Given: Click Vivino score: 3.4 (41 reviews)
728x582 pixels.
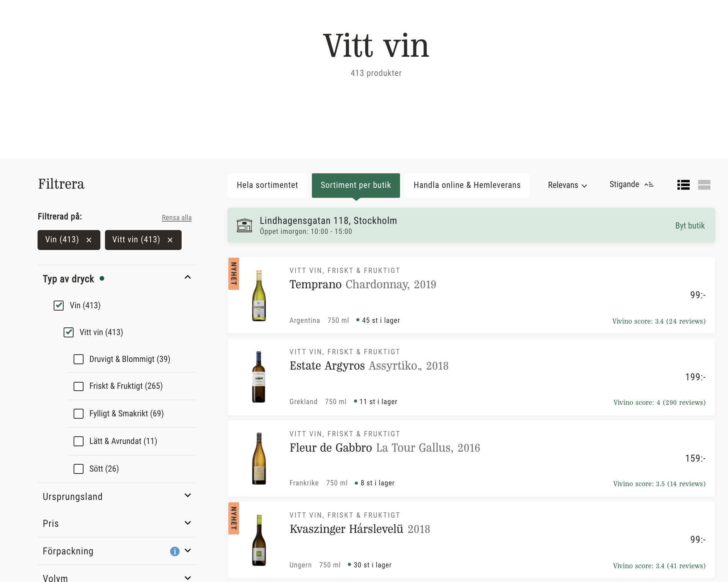Looking at the screenshot, I should [x=659, y=566].
